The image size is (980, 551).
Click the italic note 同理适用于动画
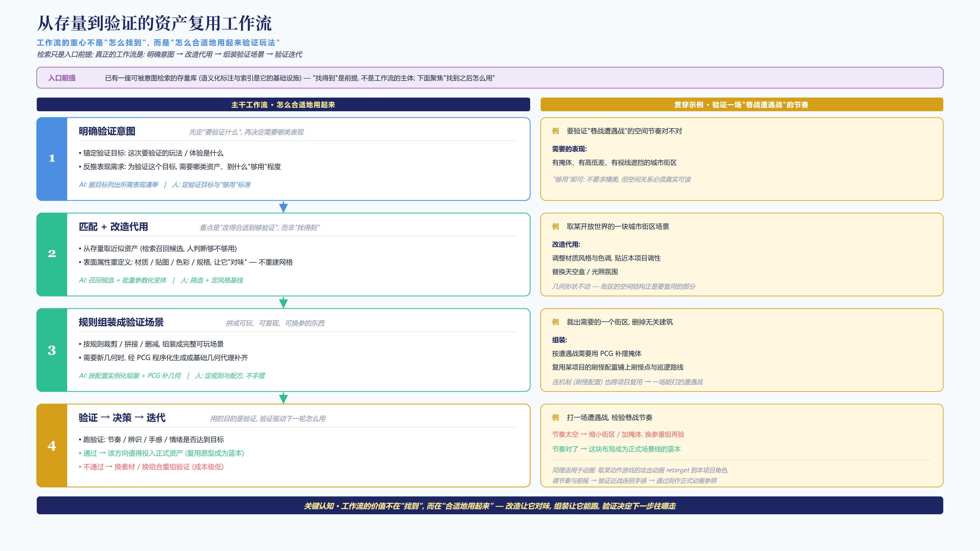pos(640,470)
